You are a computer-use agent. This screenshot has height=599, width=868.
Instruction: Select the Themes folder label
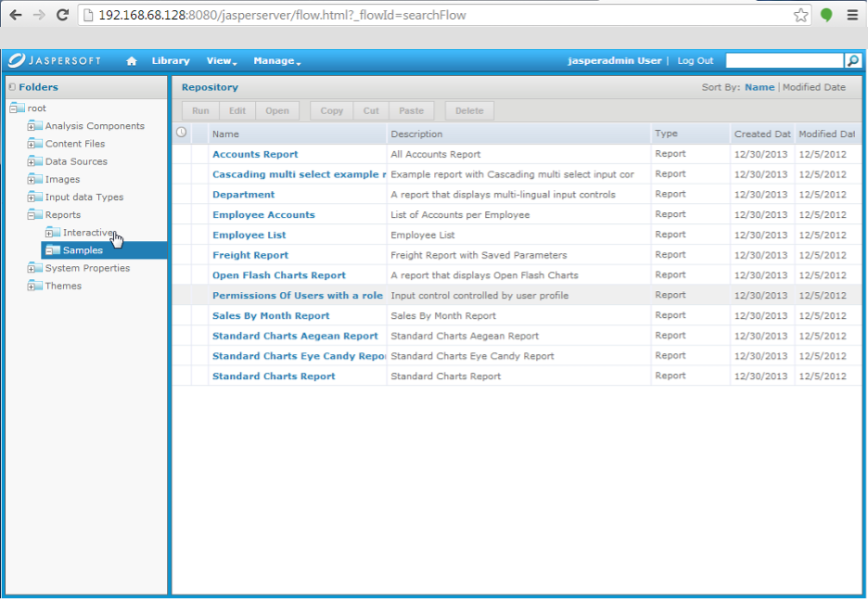coord(63,286)
